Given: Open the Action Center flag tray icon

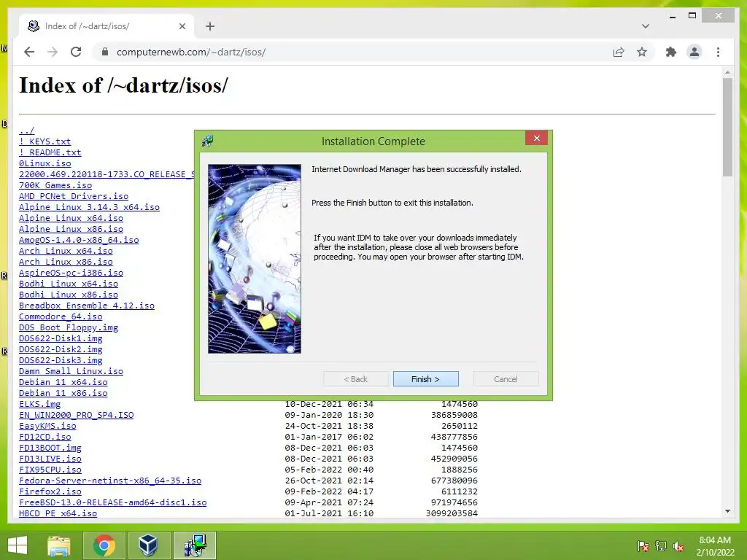Looking at the screenshot, I should [x=643, y=546].
